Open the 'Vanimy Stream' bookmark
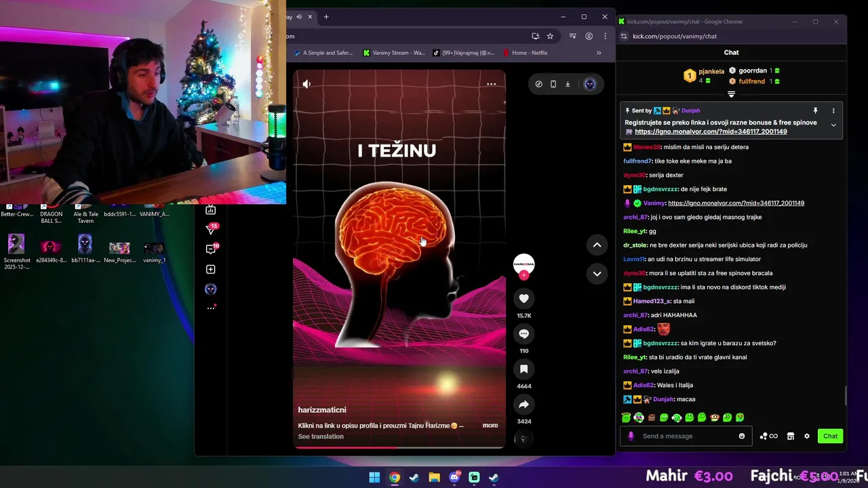Image resolution: width=868 pixels, height=488 pixels. pyautogui.click(x=394, y=53)
